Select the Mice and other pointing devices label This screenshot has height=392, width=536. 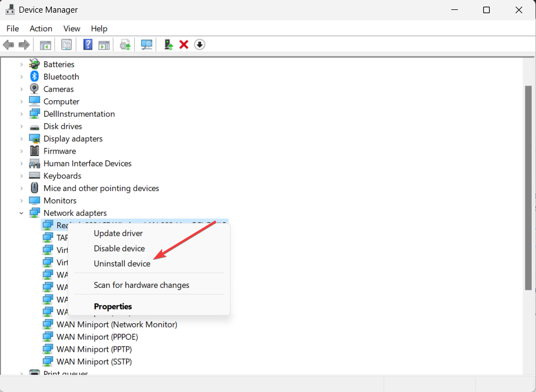pyautogui.click(x=101, y=188)
